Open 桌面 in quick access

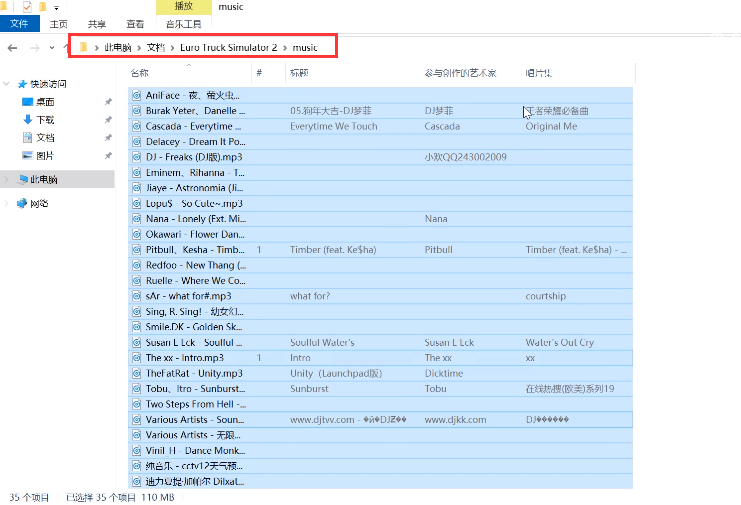(45, 102)
